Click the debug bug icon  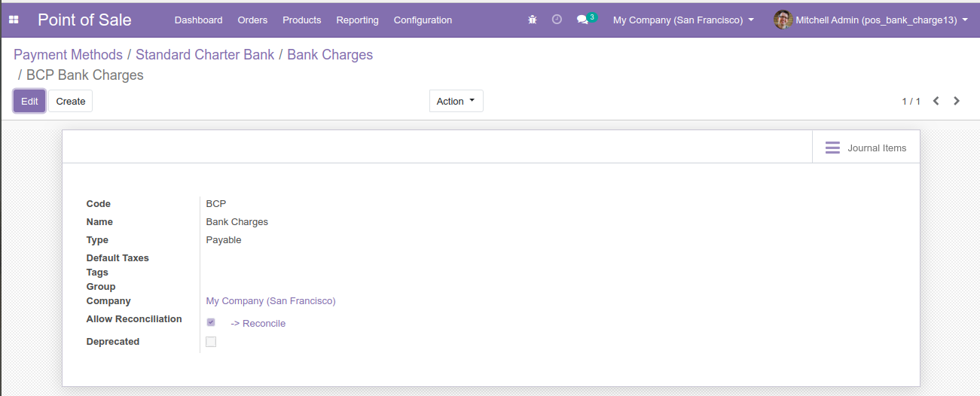[x=533, y=20]
